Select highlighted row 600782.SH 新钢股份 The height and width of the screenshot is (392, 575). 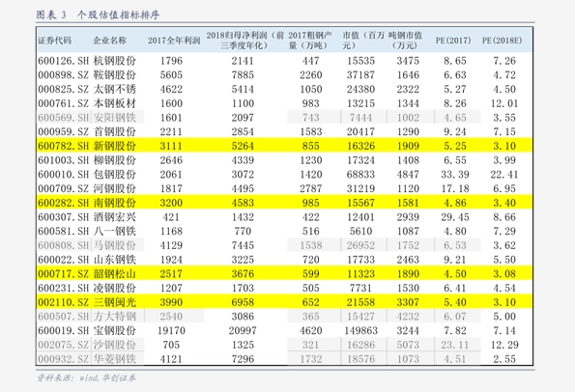tap(284, 146)
